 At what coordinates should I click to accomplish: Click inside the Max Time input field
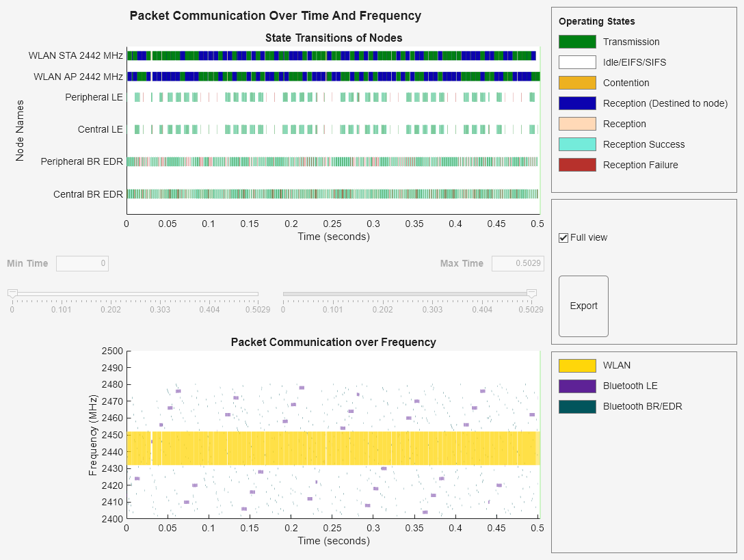coord(518,263)
